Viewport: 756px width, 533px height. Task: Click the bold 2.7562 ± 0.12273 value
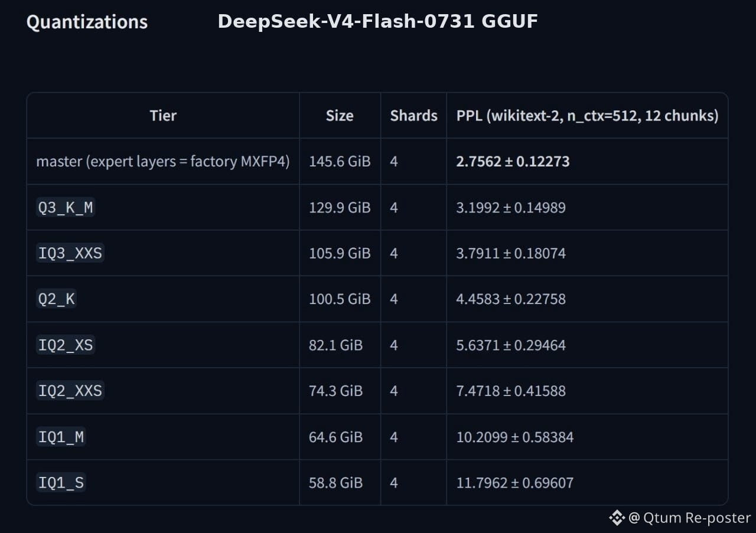click(513, 161)
